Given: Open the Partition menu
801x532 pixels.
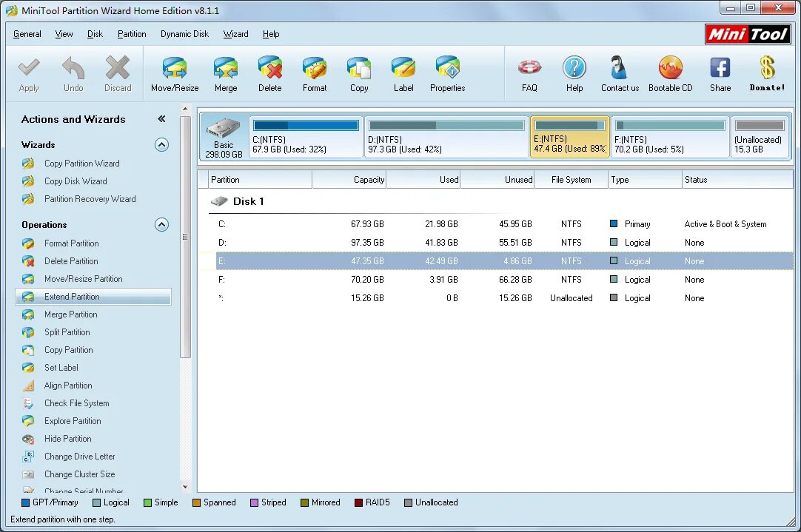Looking at the screenshot, I should 132,34.
